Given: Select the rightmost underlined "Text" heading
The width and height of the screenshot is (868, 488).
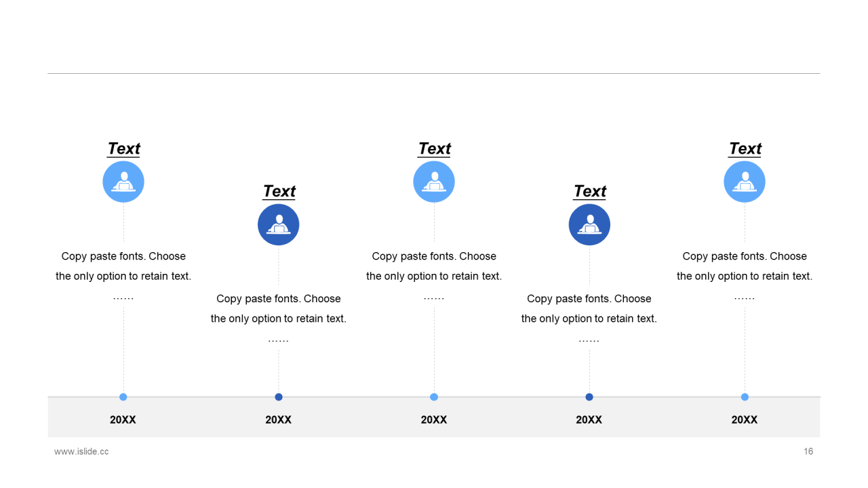Looking at the screenshot, I should 745,149.
